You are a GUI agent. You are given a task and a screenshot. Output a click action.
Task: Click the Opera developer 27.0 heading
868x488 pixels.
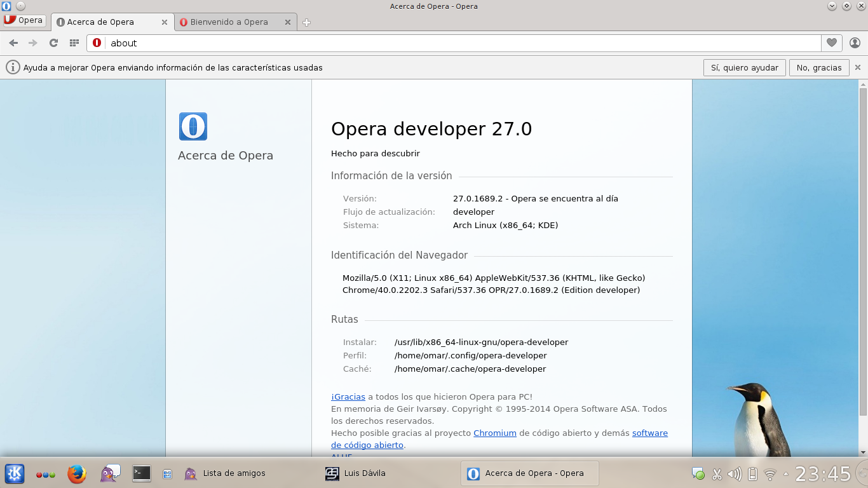tap(431, 129)
